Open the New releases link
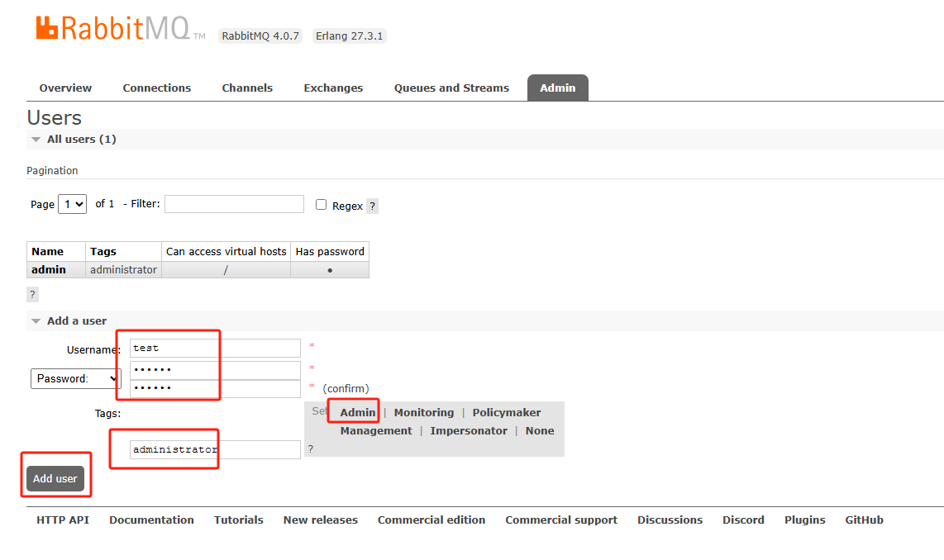Image resolution: width=944 pixels, height=560 pixels. click(320, 520)
